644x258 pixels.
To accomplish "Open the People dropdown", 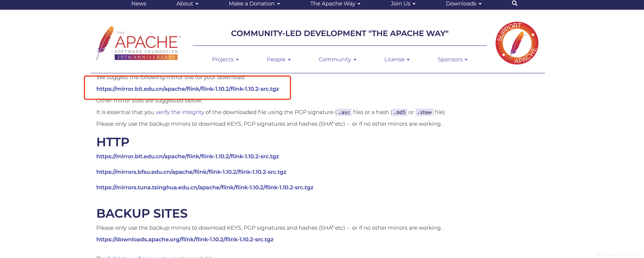I will point(278,59).
